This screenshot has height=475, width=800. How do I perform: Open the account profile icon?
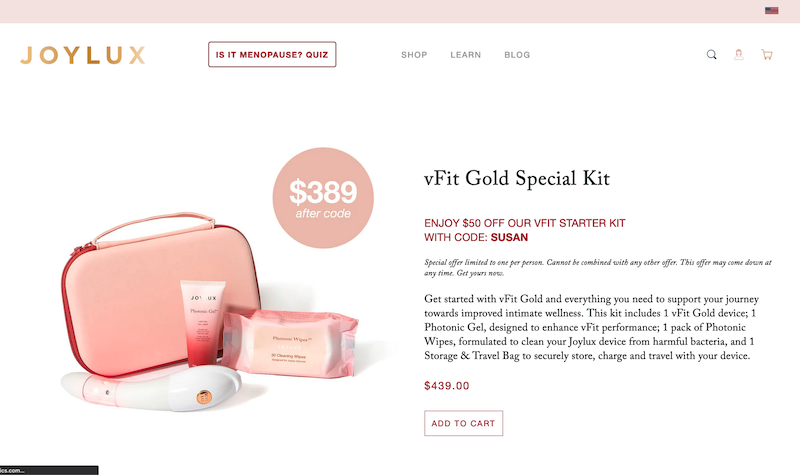point(738,55)
